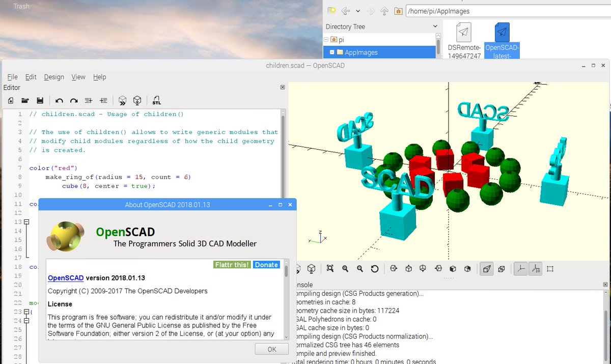
Task: Open the Help menu
Action: (100, 77)
